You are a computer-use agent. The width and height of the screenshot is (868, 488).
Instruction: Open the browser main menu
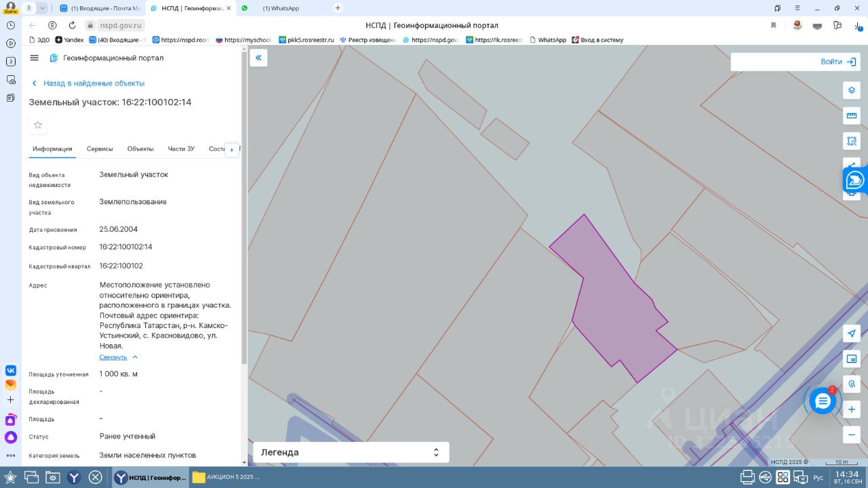(x=796, y=8)
